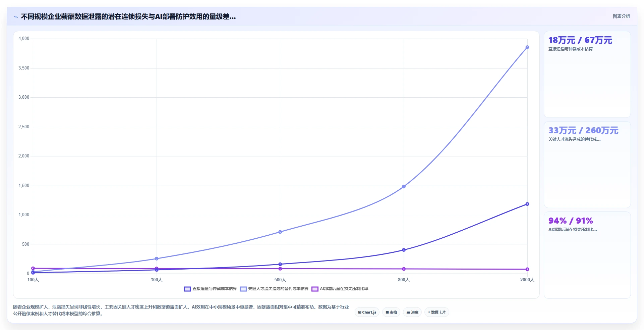This screenshot has width=644, height=330.
Task: Click the small icon before the chart title
Action: click(16, 17)
